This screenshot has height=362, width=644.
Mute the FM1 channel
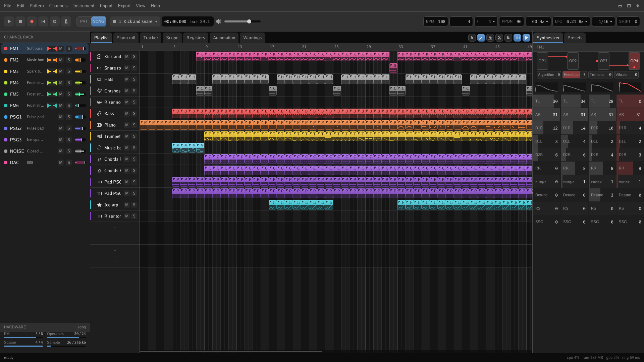61,49
